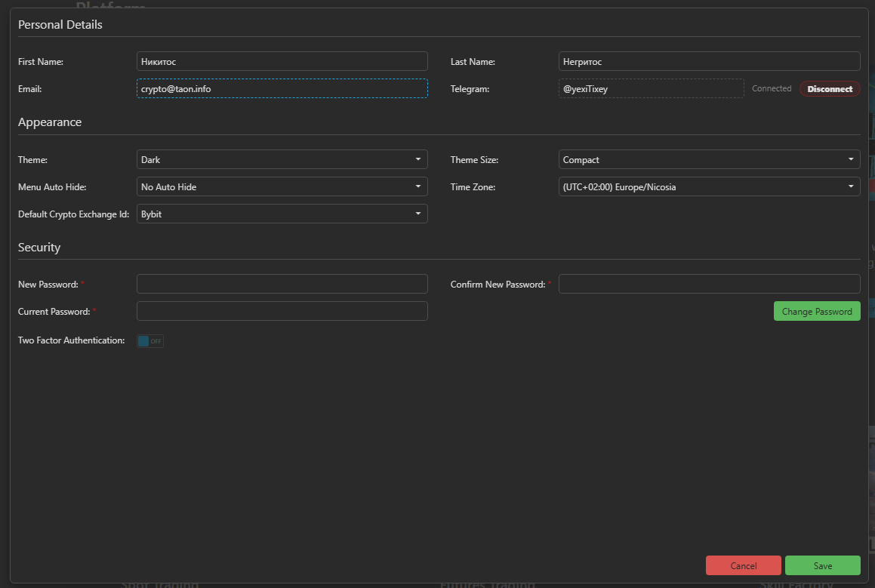Click the Connected status label near Telegram
This screenshot has height=588, width=875.
pos(771,88)
